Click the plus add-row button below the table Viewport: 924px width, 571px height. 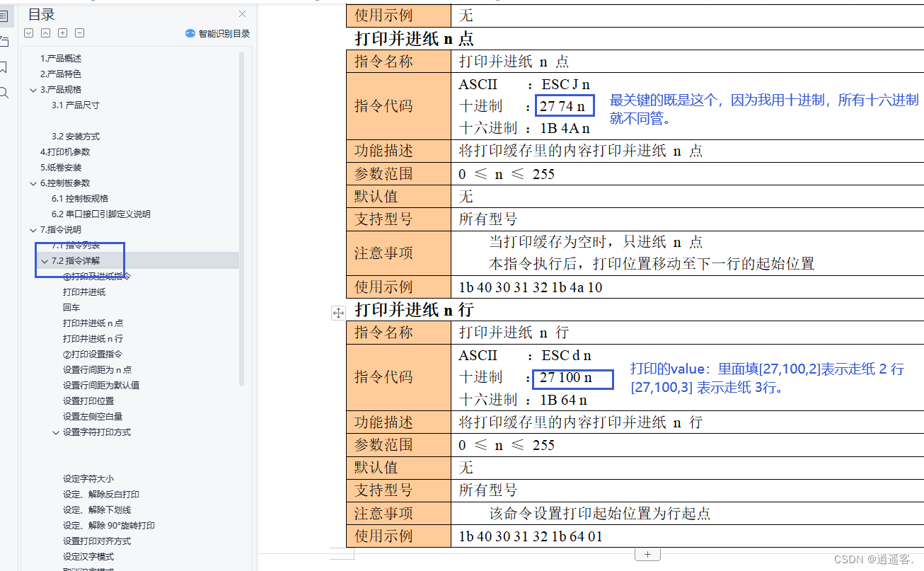647,554
